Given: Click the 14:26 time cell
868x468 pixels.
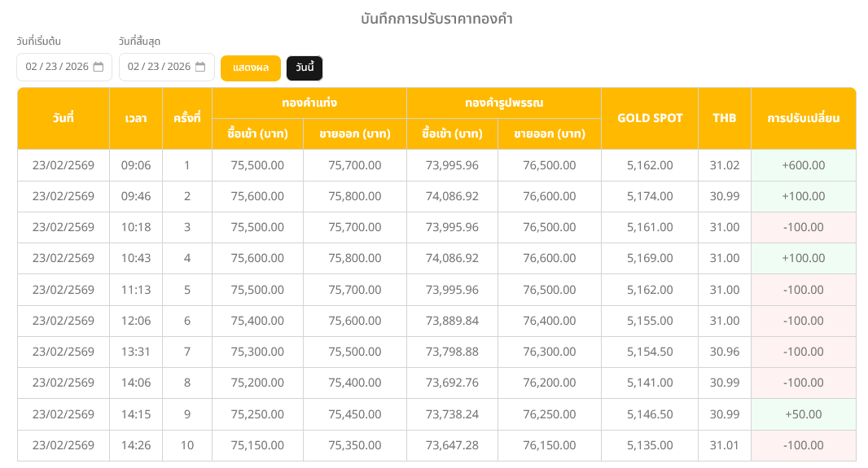Looking at the screenshot, I should pos(136,445).
